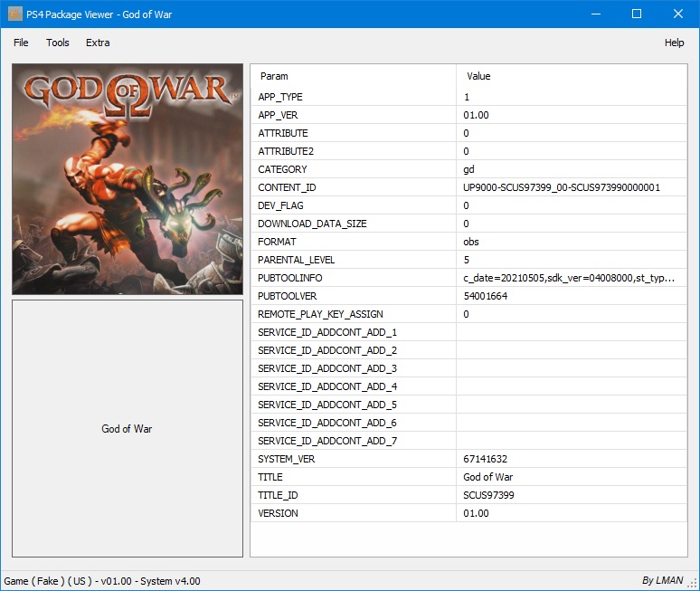Click the God of War title panel
Screen dimensions: 700x591
128,428
